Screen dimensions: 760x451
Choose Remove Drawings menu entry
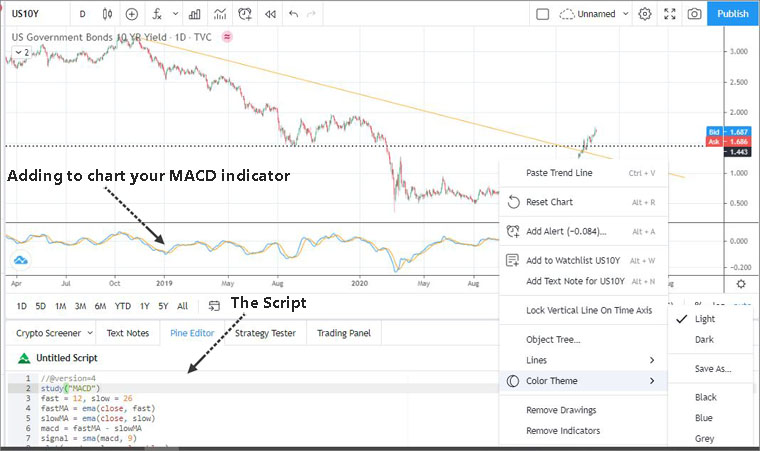(584, 410)
